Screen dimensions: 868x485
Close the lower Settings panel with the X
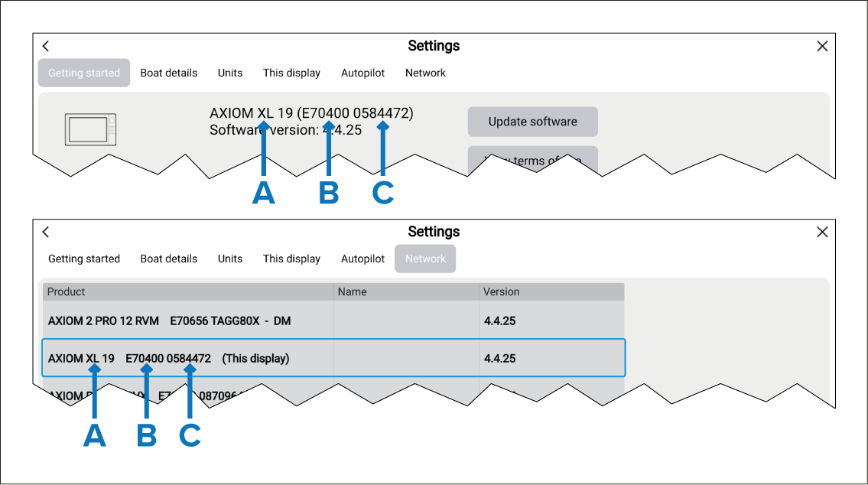(x=822, y=232)
